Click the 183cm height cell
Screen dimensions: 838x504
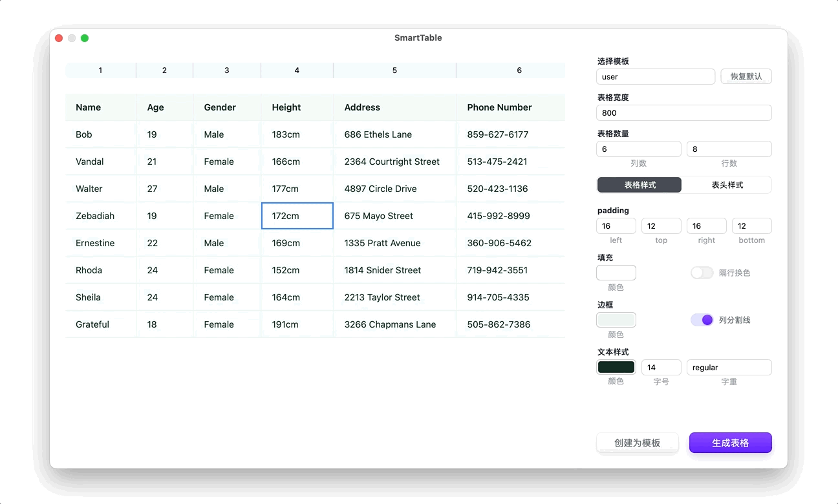tap(297, 134)
